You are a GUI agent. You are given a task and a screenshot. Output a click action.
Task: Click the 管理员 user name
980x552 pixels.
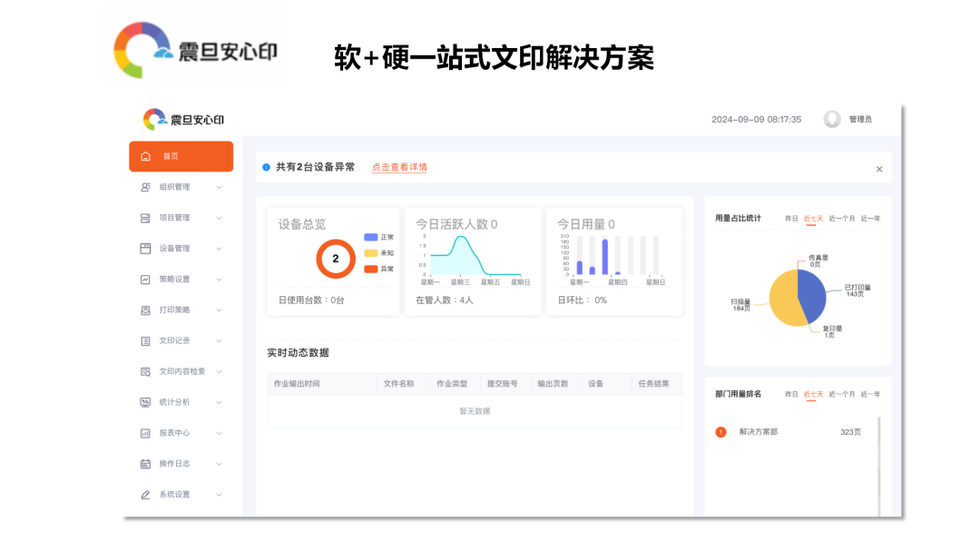click(860, 120)
